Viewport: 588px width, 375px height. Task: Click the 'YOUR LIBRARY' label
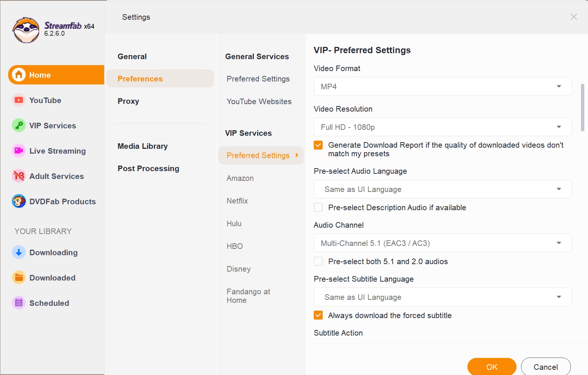pos(43,231)
